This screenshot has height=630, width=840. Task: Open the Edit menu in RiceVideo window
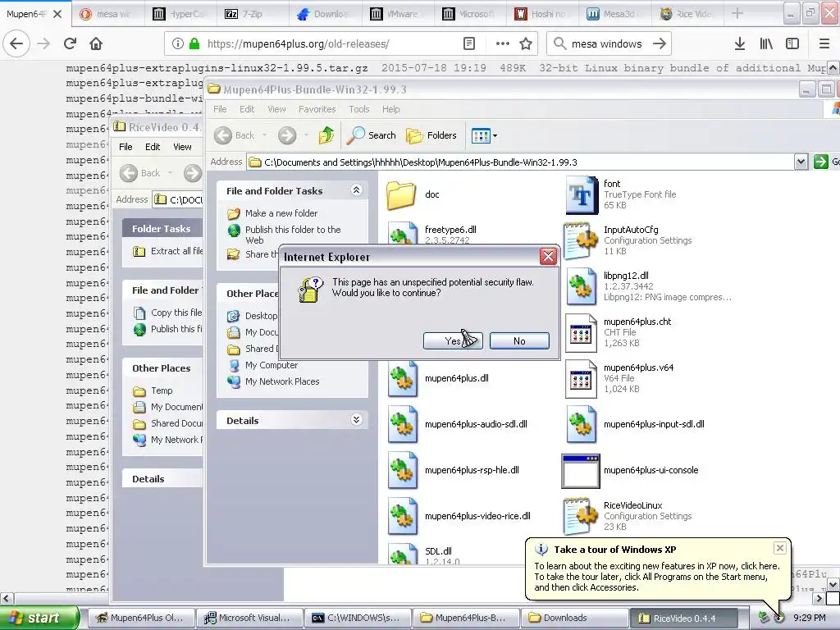pyautogui.click(x=153, y=147)
